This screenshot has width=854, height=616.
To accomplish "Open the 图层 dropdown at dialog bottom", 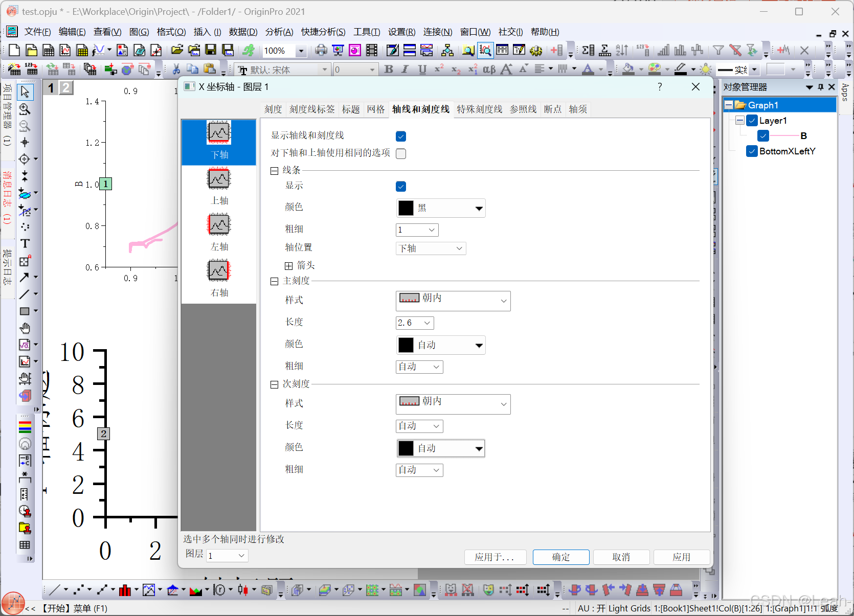I will (x=227, y=556).
